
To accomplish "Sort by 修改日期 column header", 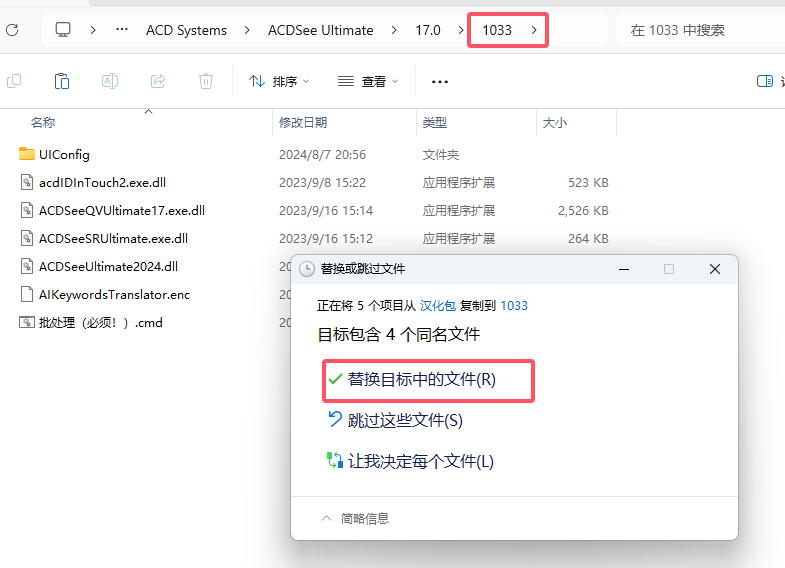I will tap(303, 123).
